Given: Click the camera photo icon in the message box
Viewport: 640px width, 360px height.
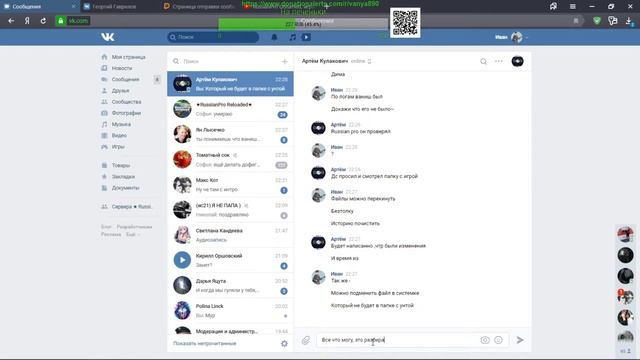Looking at the screenshot, I should 485,340.
